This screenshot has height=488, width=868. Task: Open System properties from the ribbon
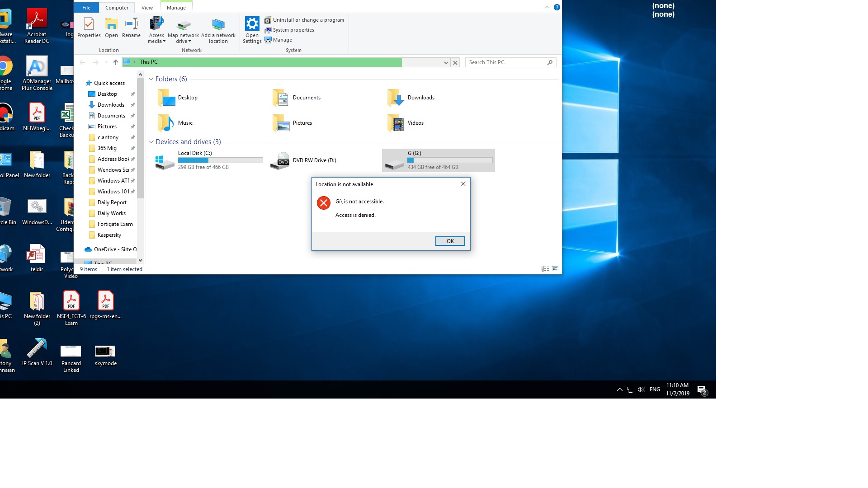pos(289,30)
